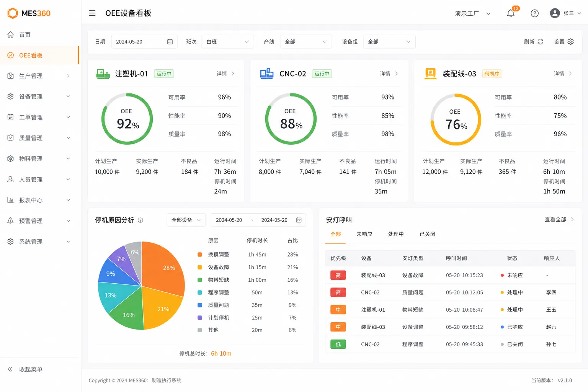This screenshot has height=392, width=588.
Task: Click the calendar icon in date field
Action: 170,42
